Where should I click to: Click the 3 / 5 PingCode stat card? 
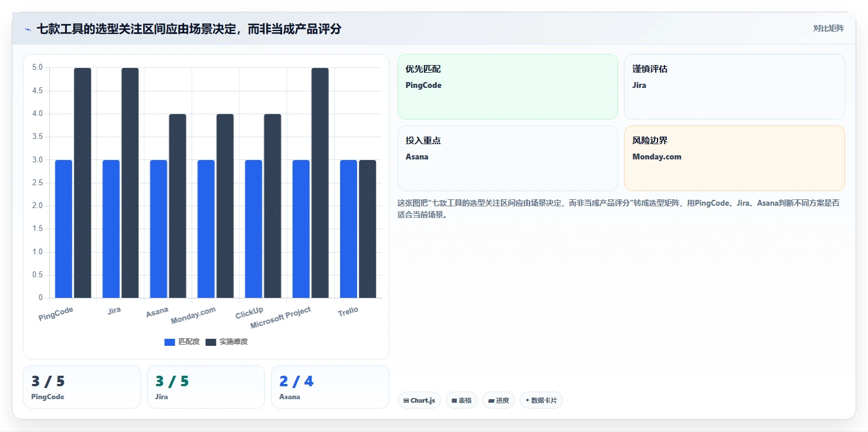point(82,387)
